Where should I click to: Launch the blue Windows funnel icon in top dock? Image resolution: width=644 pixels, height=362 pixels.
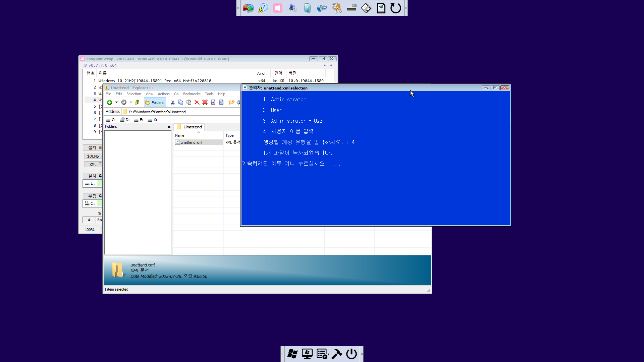322,8
